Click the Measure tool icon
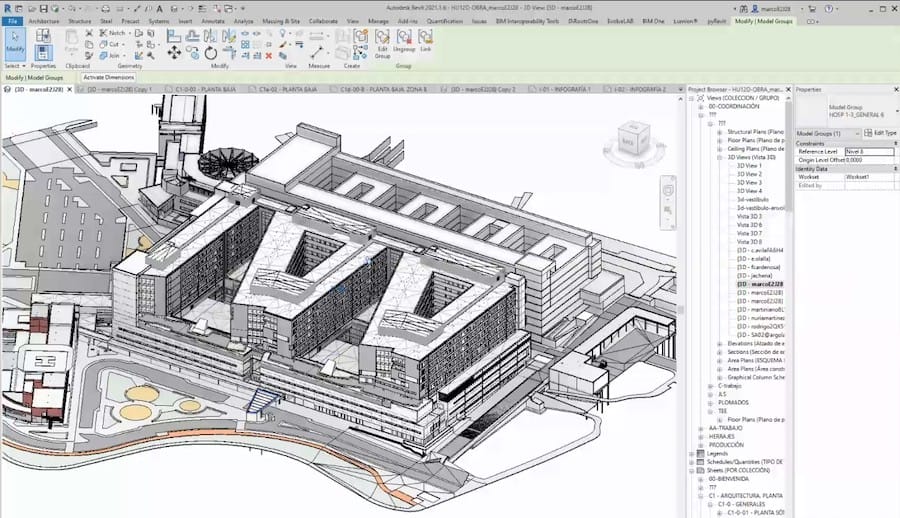Screen dimensions: 900x518 point(319,52)
